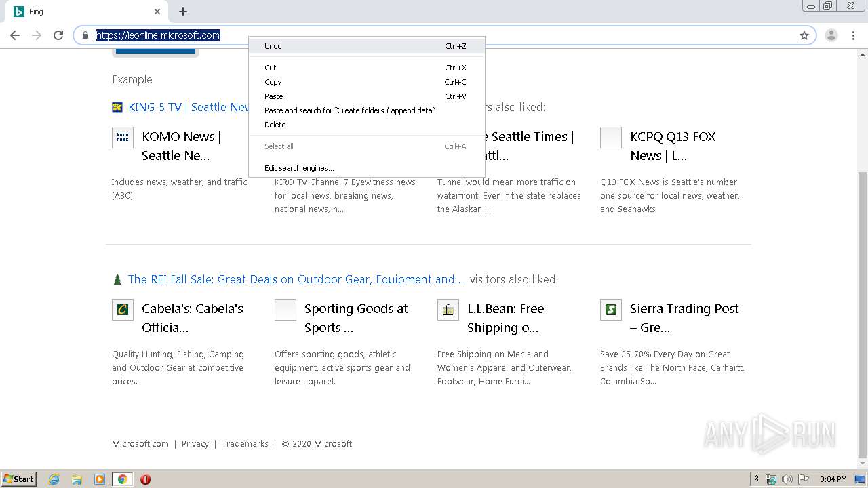Open Edit search engines option
The height and width of the screenshot is (488, 868).
tap(367, 168)
